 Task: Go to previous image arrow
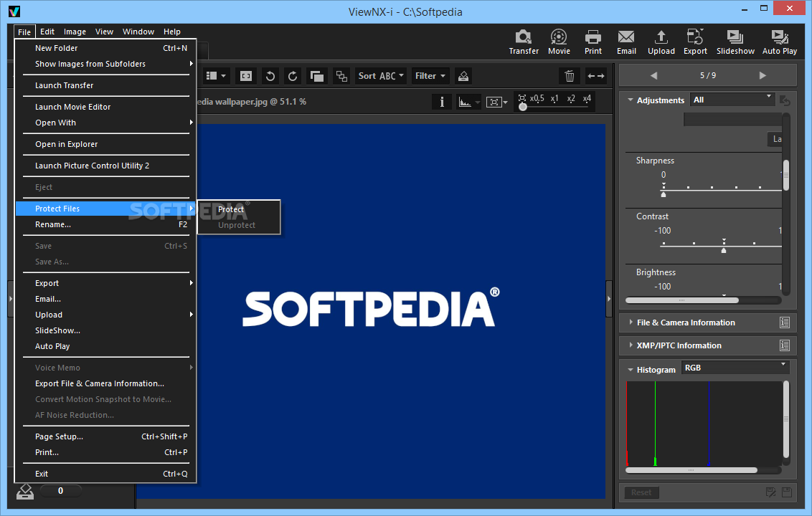tap(653, 75)
